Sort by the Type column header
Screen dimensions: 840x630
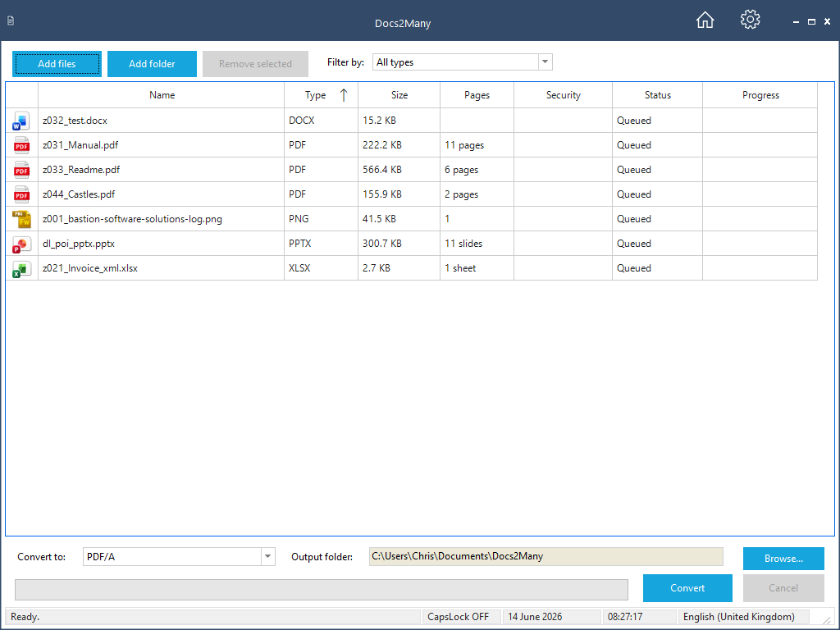(x=321, y=95)
